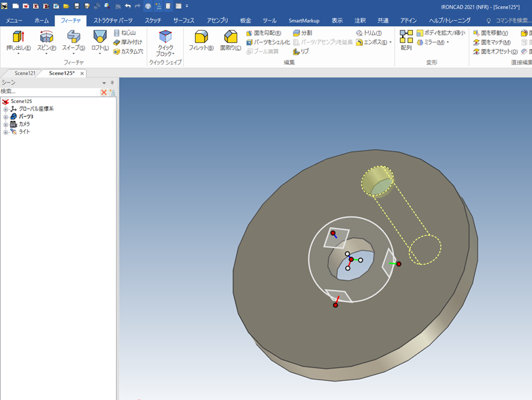Screen dimensions: 532x400
Task: Clear the scene search with red X
Action: [104, 92]
